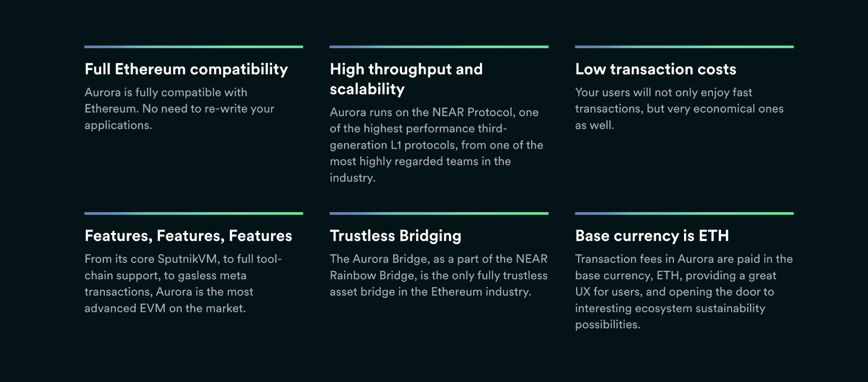Click the Features, Features, Features heading
This screenshot has height=382, width=868.
(188, 236)
